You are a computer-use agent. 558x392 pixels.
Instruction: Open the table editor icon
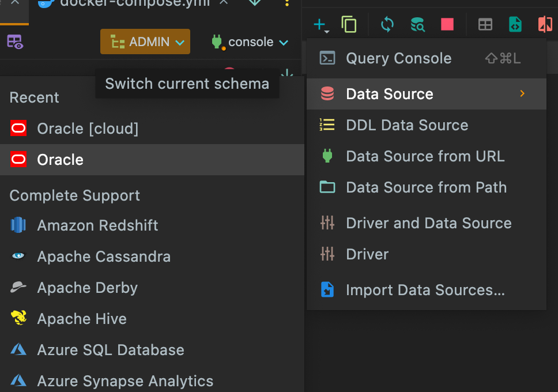[485, 25]
